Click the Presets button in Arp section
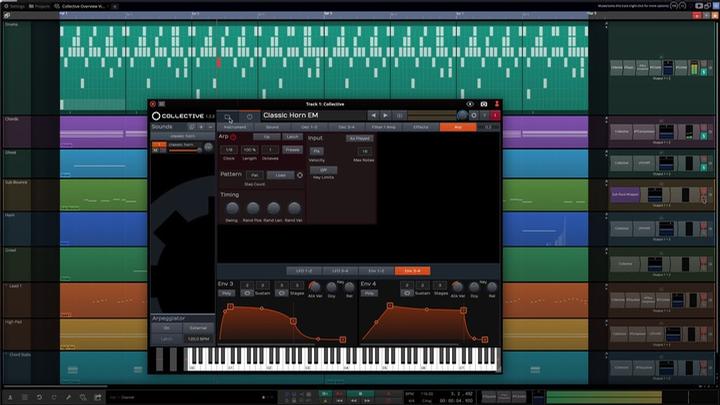Image resolution: width=720 pixels, height=405 pixels. click(292, 150)
